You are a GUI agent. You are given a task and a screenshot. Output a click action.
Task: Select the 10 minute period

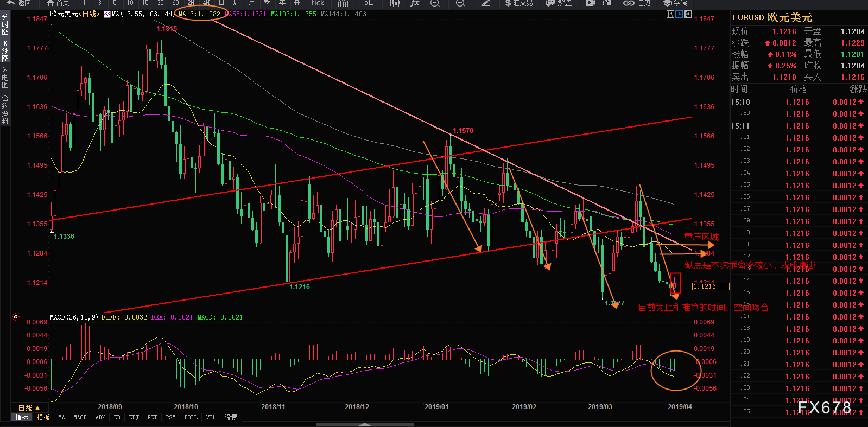pos(130,3)
